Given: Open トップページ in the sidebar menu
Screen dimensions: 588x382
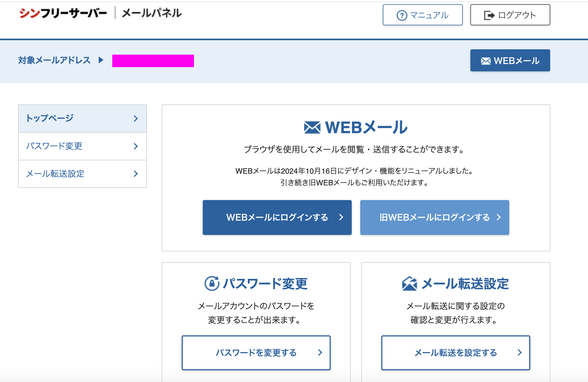Looking at the screenshot, I should pyautogui.click(x=50, y=118).
